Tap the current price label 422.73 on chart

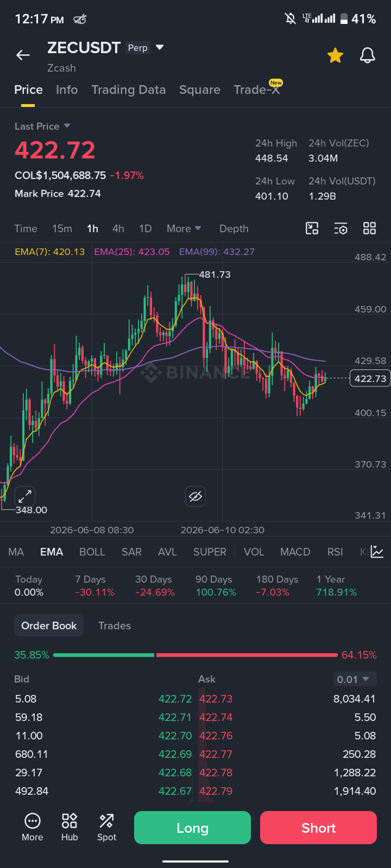tap(370, 379)
